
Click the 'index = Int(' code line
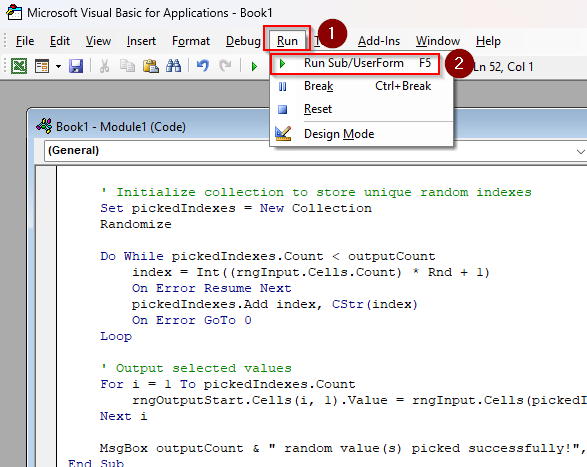click(311, 272)
